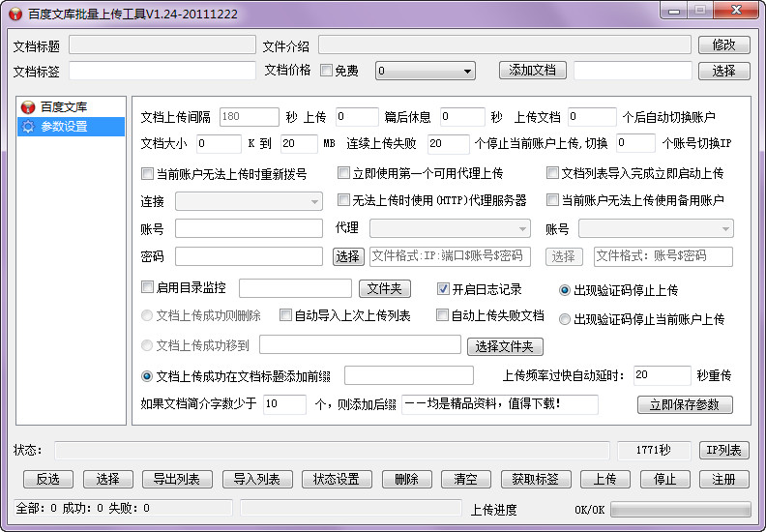Image resolution: width=766 pixels, height=532 pixels.
Task: Open the IP列表 button
Action: coord(724,450)
